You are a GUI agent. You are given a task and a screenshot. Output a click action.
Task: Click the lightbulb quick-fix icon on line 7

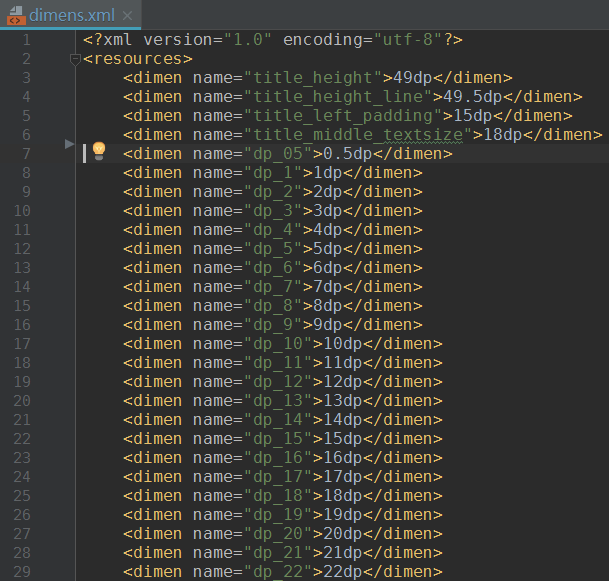pos(99,151)
